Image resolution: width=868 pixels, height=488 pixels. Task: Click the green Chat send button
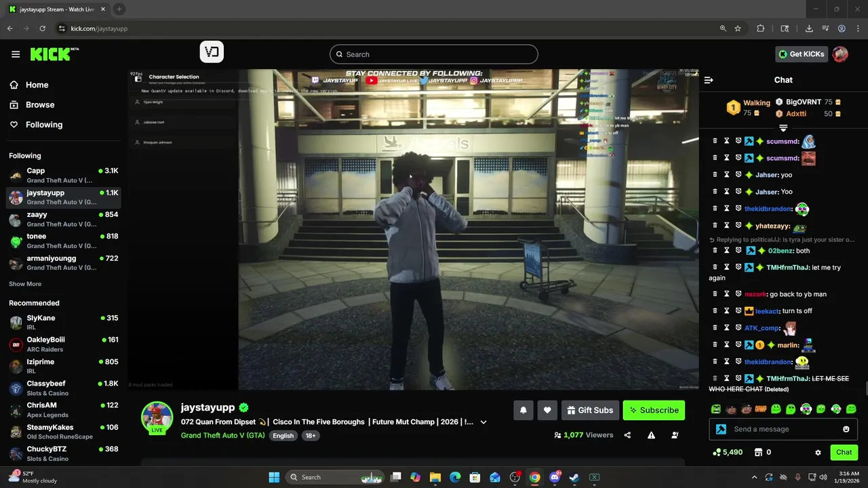click(x=844, y=452)
